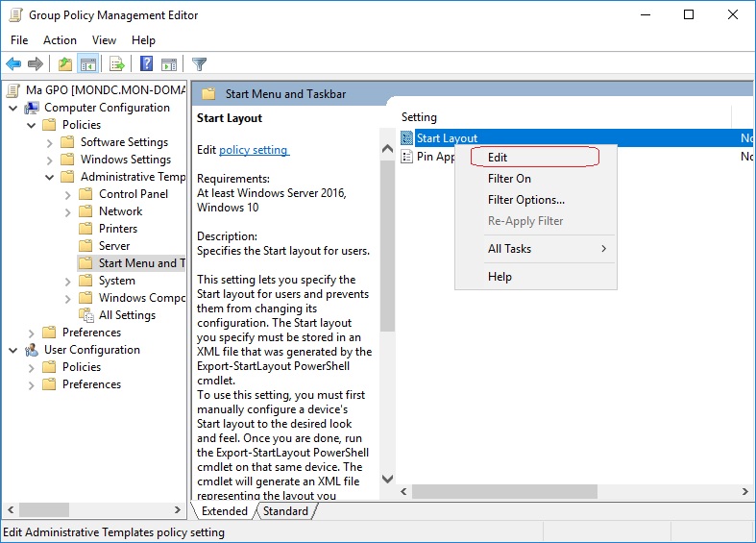Click settings list horizontal scroll right arrow
The image size is (756, 543).
tap(744, 491)
